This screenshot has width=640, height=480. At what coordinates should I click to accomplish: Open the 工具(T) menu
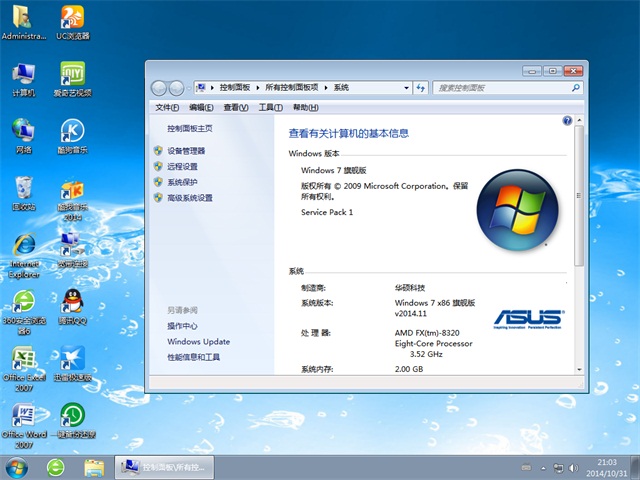coord(270,107)
